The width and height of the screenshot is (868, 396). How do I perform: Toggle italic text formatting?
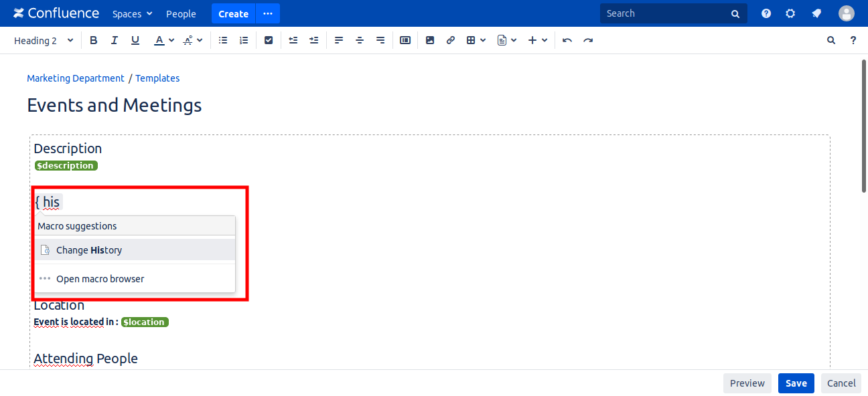[115, 40]
